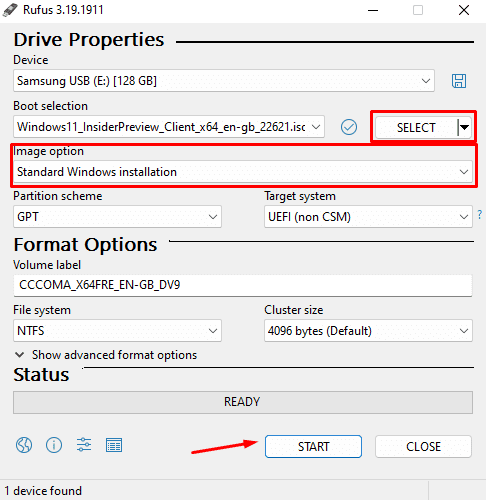Show the log window icon

click(x=114, y=445)
